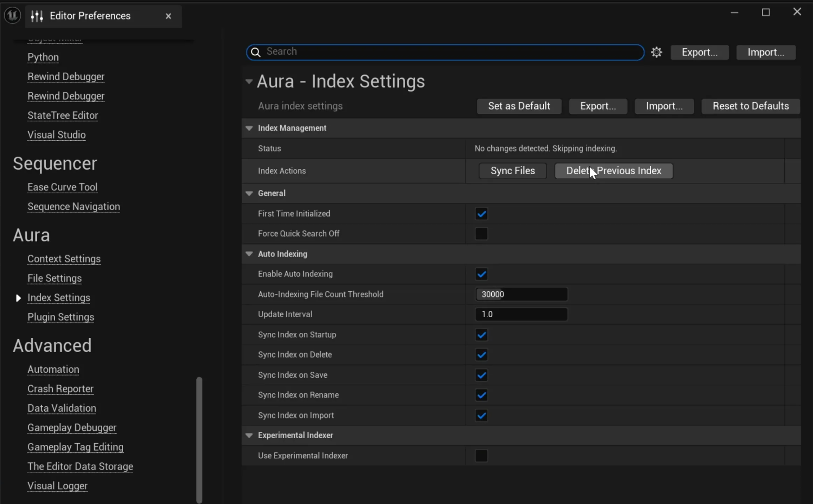Close the Editor Preferences tab
The image size is (813, 504).
click(x=169, y=16)
